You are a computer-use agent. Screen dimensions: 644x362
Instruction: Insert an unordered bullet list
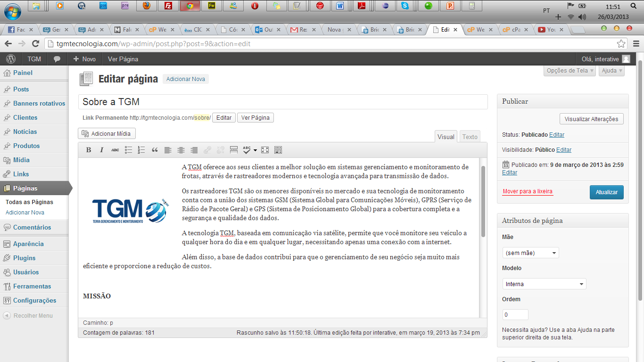(128, 150)
